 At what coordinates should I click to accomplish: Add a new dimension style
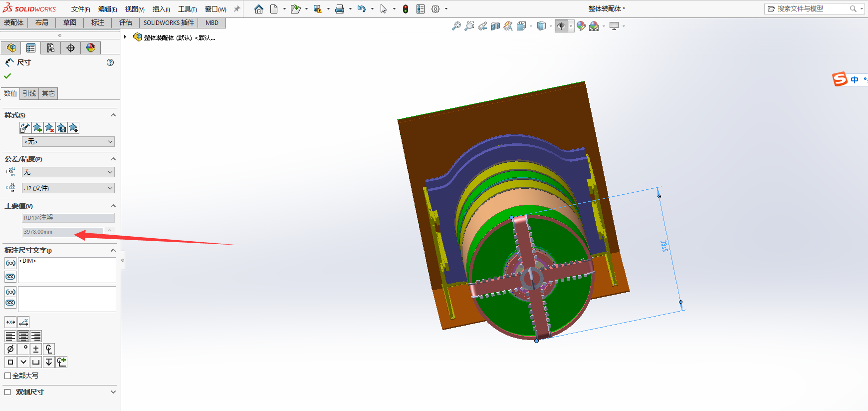coord(37,128)
